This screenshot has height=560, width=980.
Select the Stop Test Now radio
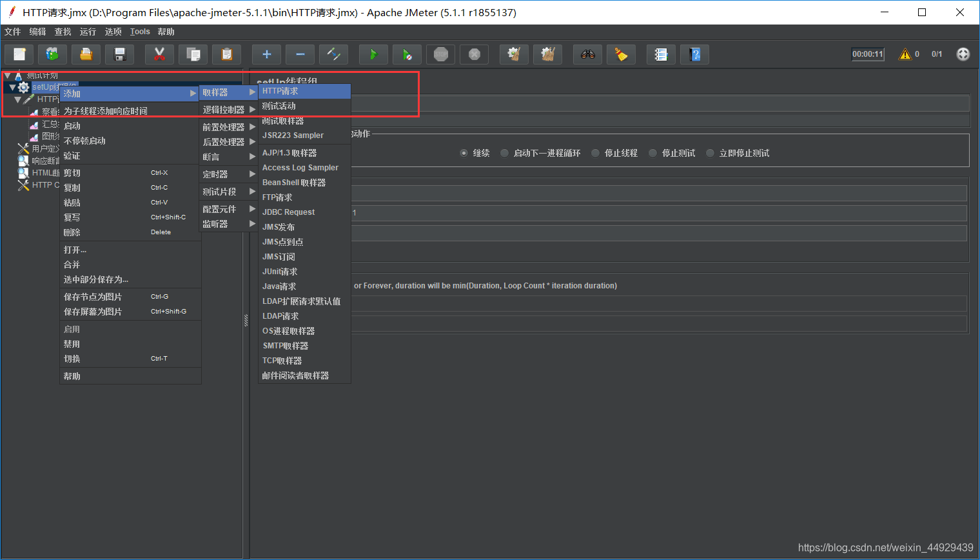[x=710, y=153]
